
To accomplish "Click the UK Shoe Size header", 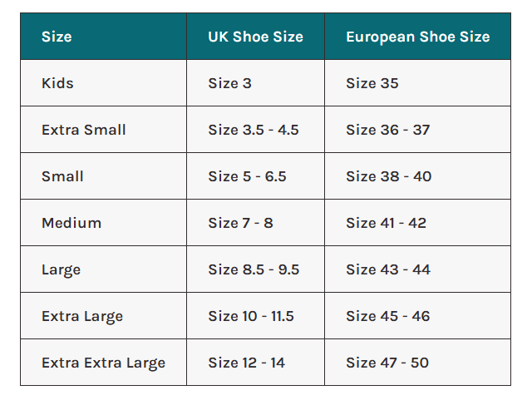I will pyautogui.click(x=255, y=37).
